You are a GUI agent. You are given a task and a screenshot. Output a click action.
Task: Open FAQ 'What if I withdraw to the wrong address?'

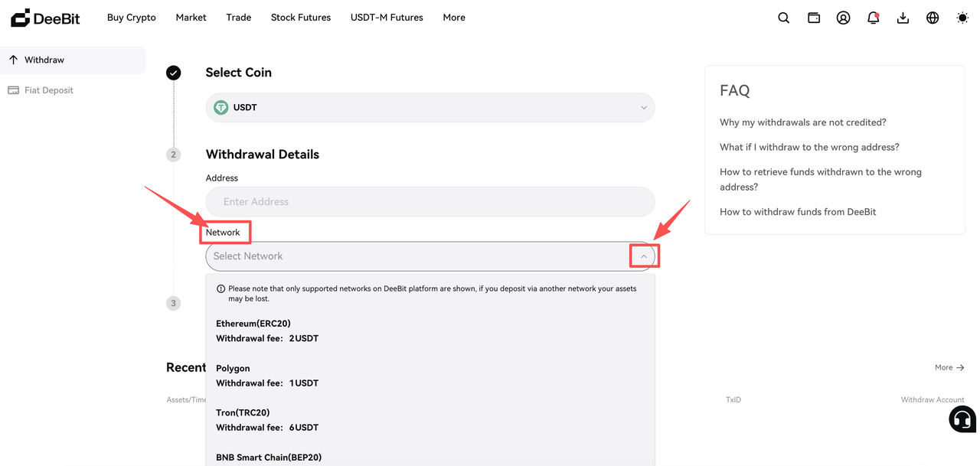tap(809, 147)
